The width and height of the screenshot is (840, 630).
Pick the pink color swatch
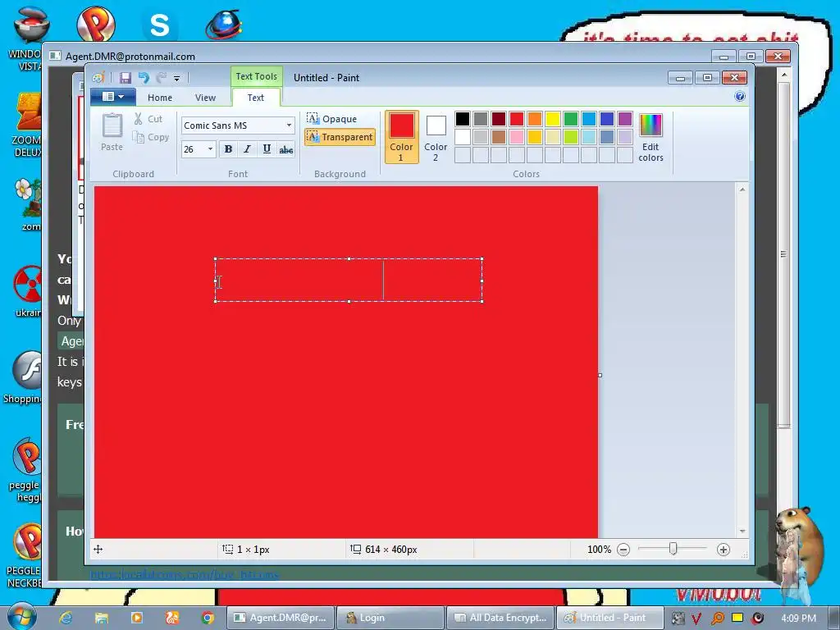click(x=517, y=137)
